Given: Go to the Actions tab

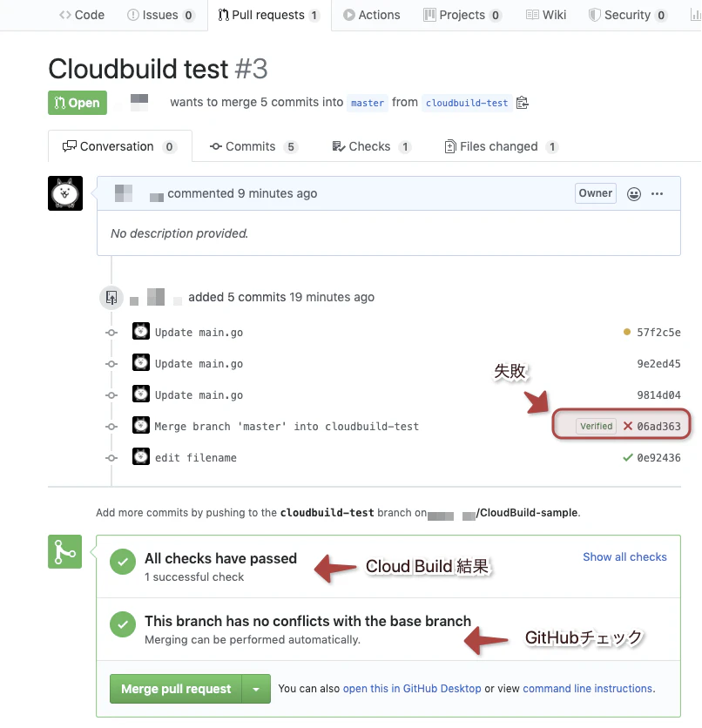Looking at the screenshot, I should 371,15.
